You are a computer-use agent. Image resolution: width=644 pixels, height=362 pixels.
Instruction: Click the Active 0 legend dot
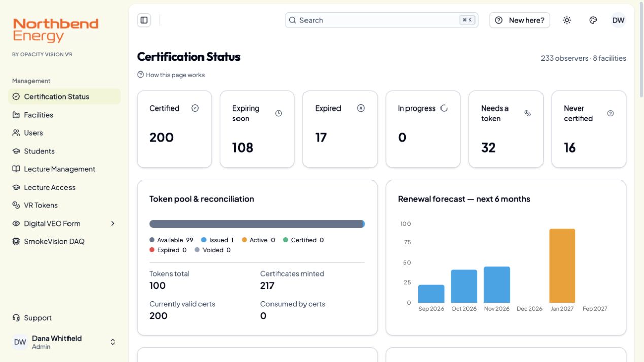(244, 240)
